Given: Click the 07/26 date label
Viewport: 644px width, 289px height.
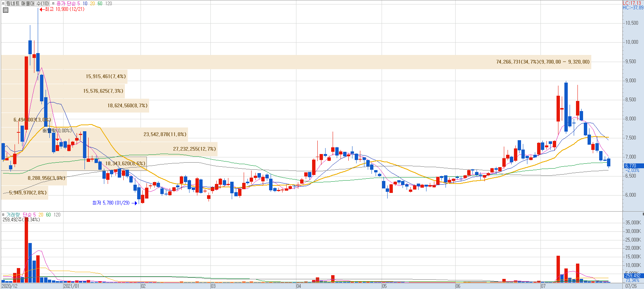Looking at the screenshot, I should pos(631,286).
